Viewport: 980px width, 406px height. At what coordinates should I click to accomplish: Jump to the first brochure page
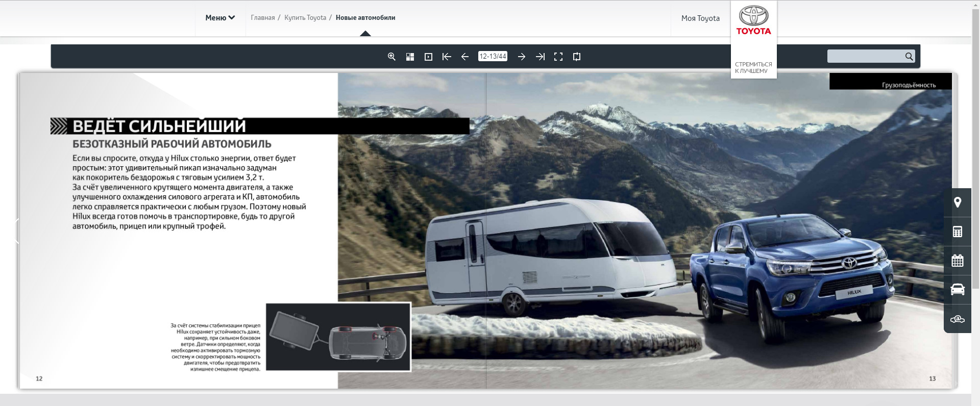(x=447, y=57)
